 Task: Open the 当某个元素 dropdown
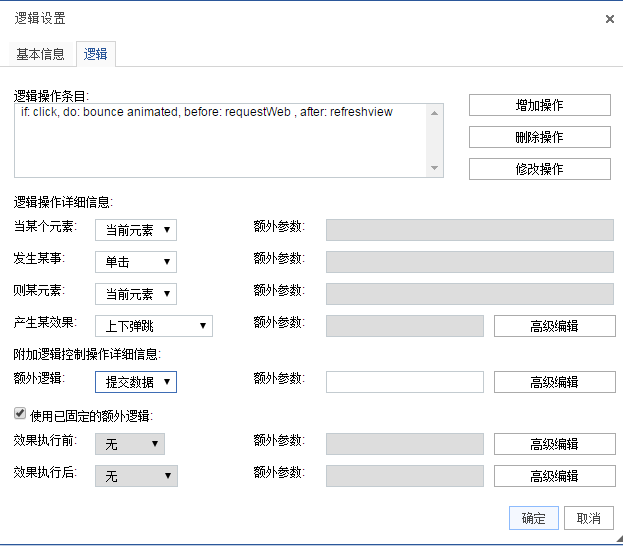[136, 230]
